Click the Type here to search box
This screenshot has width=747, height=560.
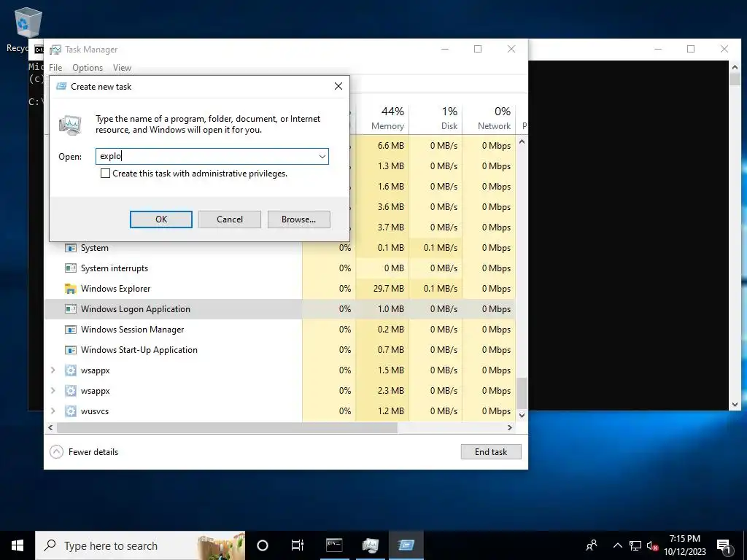pos(141,545)
